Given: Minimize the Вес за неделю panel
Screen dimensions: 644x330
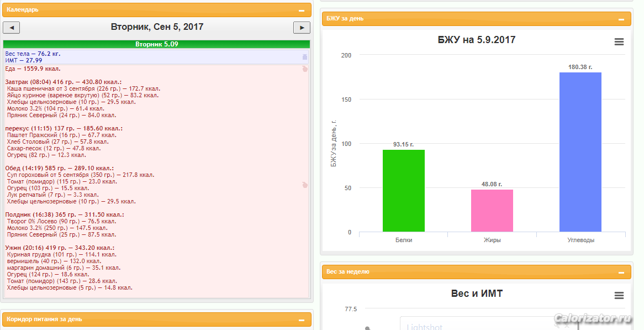Looking at the screenshot, I should pyautogui.click(x=621, y=273).
